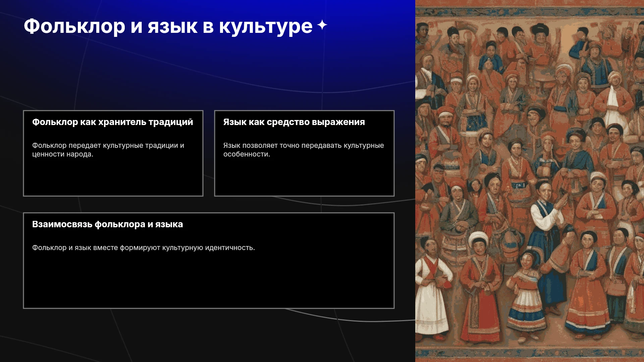Click the folk crowd painting image

click(530, 181)
